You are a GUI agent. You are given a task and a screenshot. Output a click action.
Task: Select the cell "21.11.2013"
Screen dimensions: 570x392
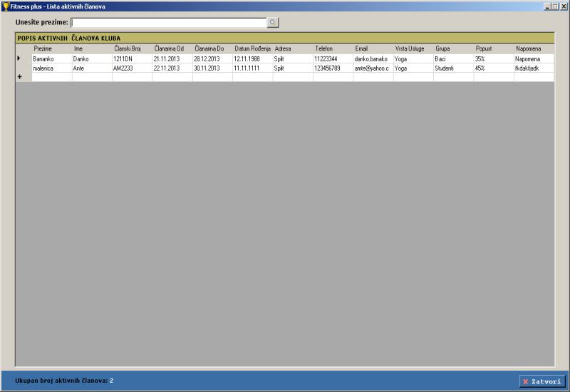pos(172,59)
